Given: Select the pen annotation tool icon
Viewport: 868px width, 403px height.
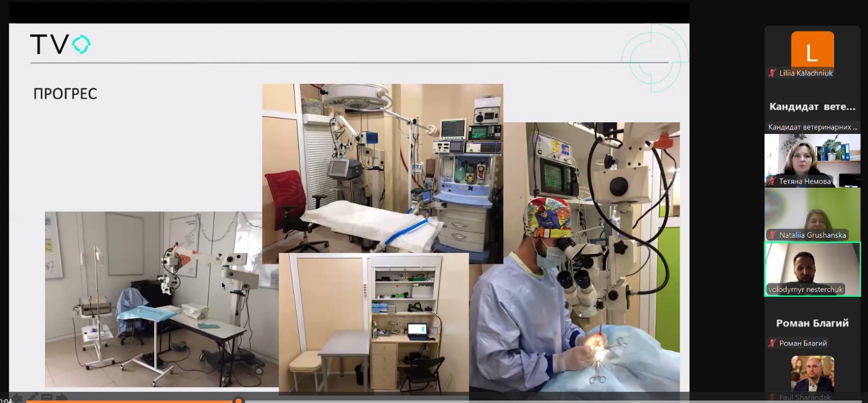Looking at the screenshot, I should tap(33, 397).
